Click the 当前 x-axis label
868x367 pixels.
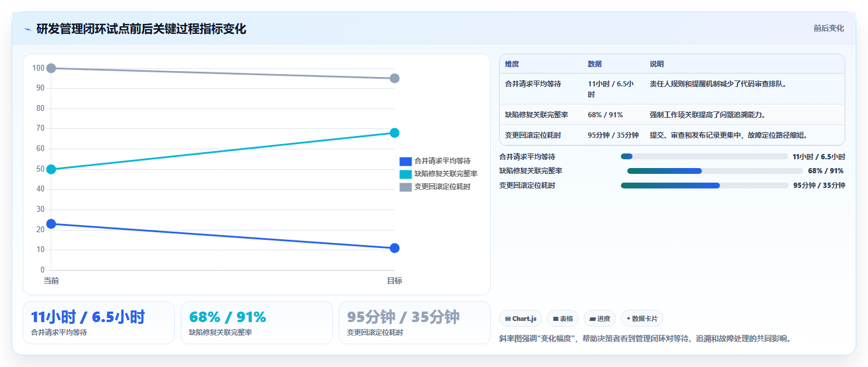51,281
